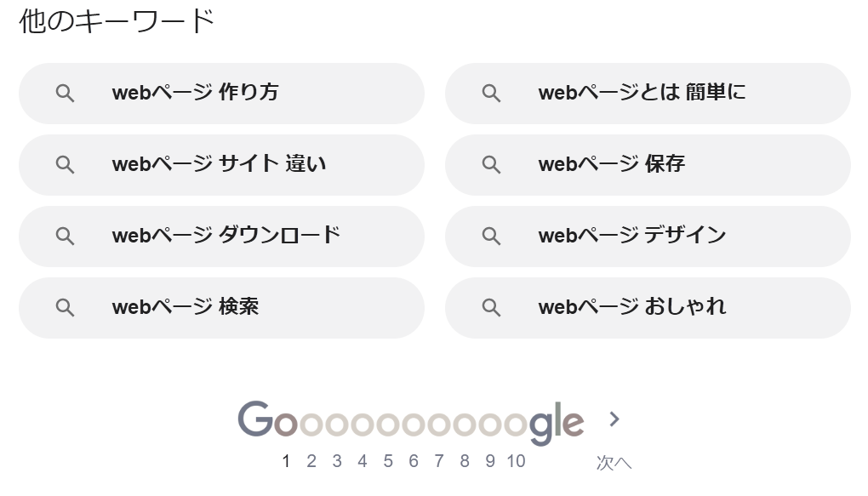
Task: Search "webページ 保存" via its suggestion text
Action: point(611,164)
